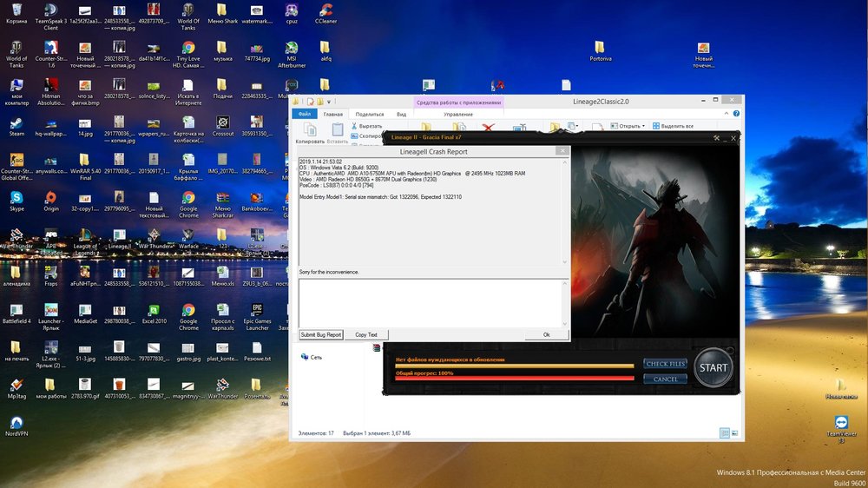Viewport: 868px width, 488px height.
Task: Switch Explorer to details view icon
Action: (723, 433)
